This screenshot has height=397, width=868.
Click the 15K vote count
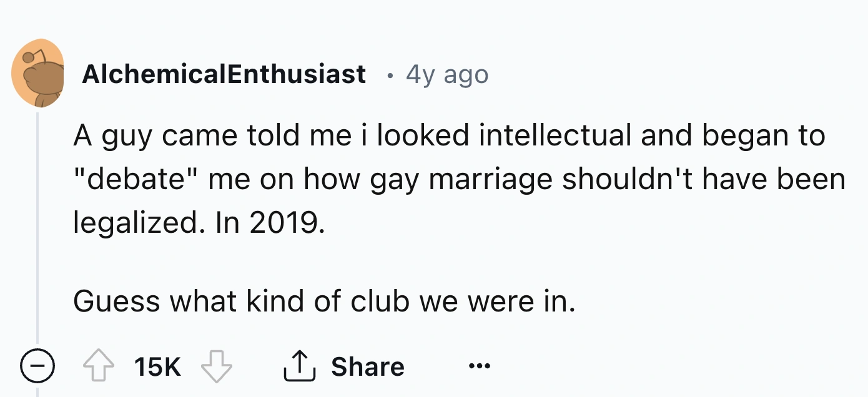(x=158, y=367)
